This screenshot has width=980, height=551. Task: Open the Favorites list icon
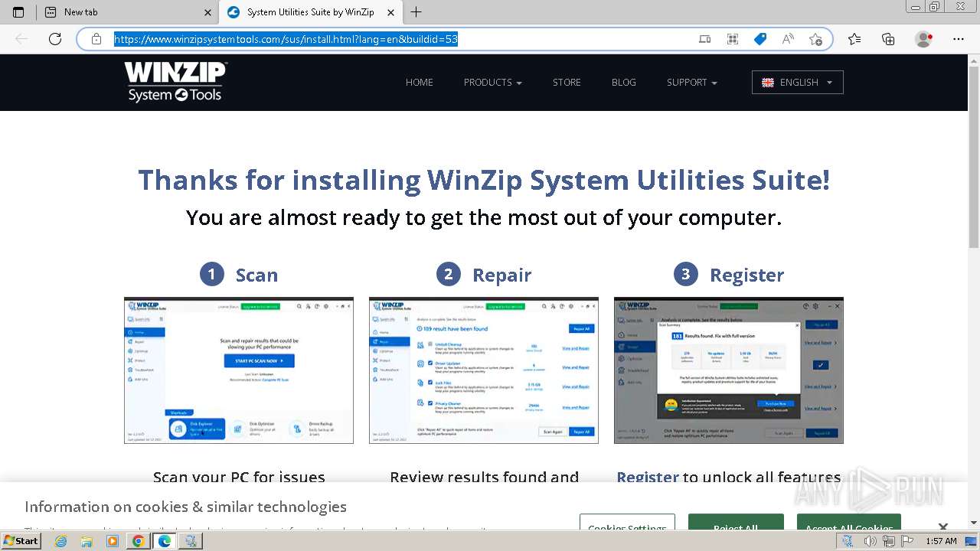[x=854, y=39]
